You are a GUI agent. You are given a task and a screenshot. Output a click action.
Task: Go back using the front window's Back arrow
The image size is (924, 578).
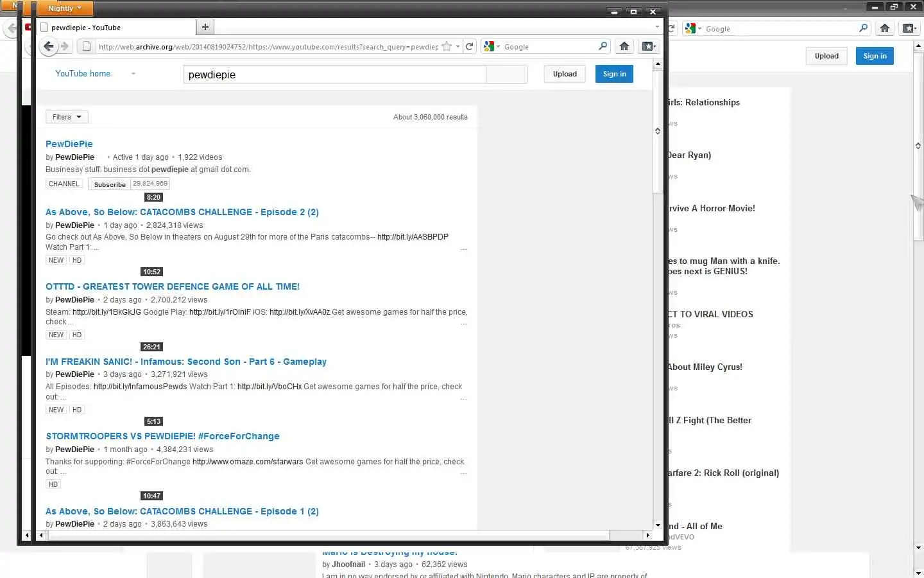pyautogui.click(x=48, y=46)
